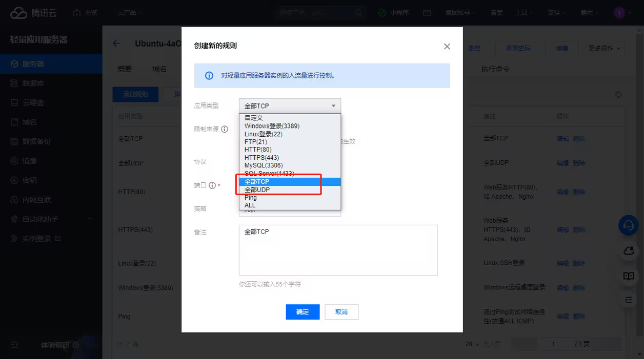
Task: Select FTP(21) in the dropdown list
Action: [290, 142]
